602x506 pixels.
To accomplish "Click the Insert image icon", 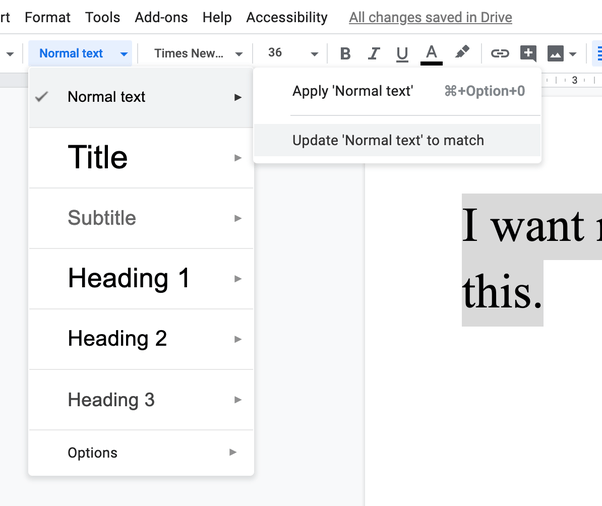I will point(556,53).
